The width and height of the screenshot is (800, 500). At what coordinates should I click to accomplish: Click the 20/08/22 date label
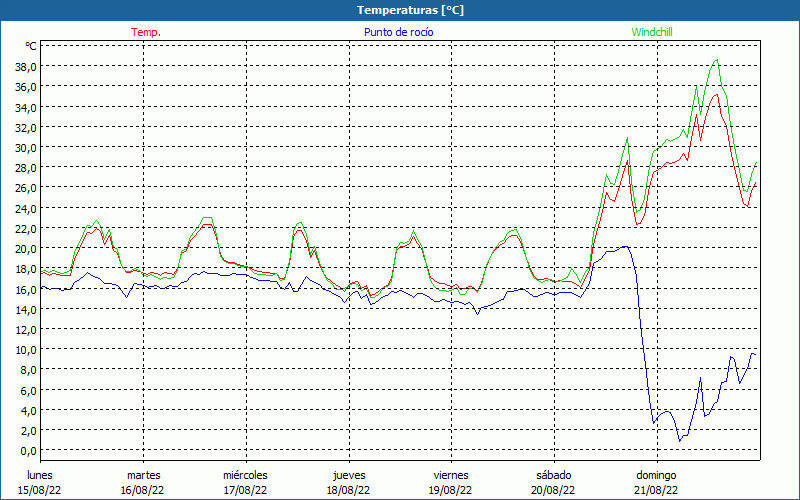554,490
